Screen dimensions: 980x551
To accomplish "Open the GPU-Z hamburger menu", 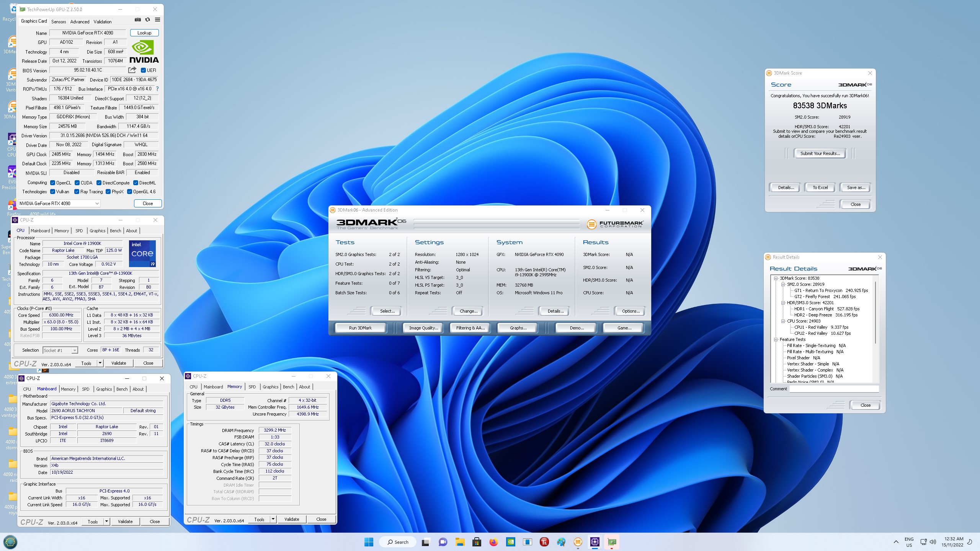I will pyautogui.click(x=157, y=20).
